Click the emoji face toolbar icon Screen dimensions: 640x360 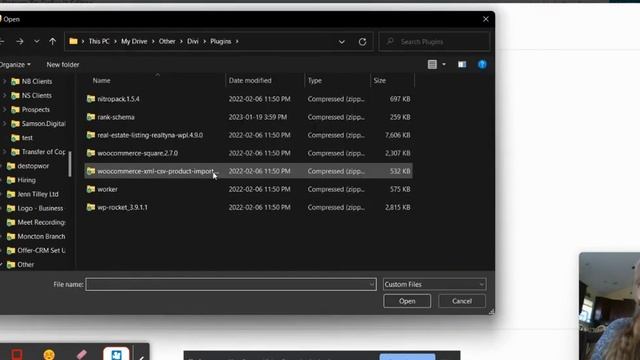(49, 354)
